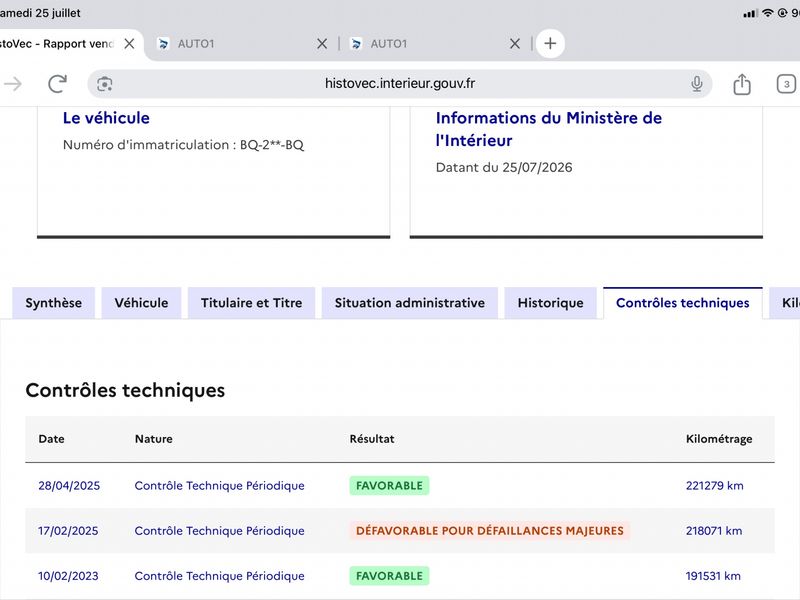Click the Défavorable pour défaillances majeures badge
This screenshot has height=600, width=800.
coord(490,531)
